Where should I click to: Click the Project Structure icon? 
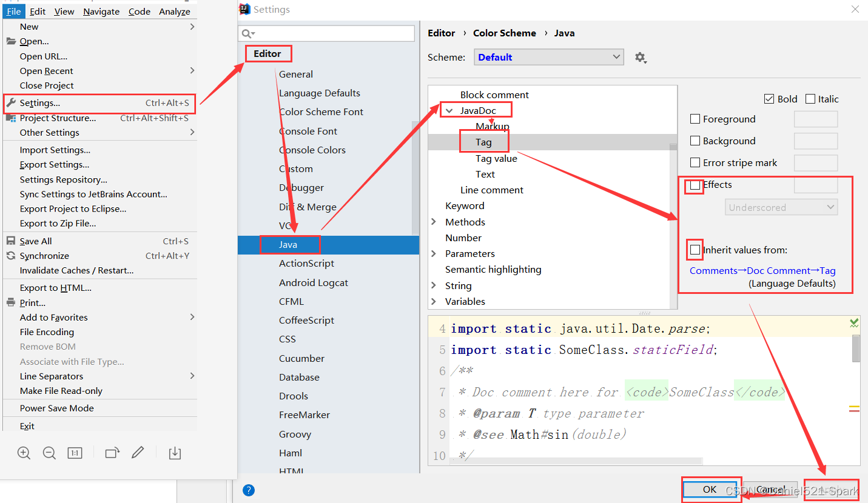click(11, 118)
